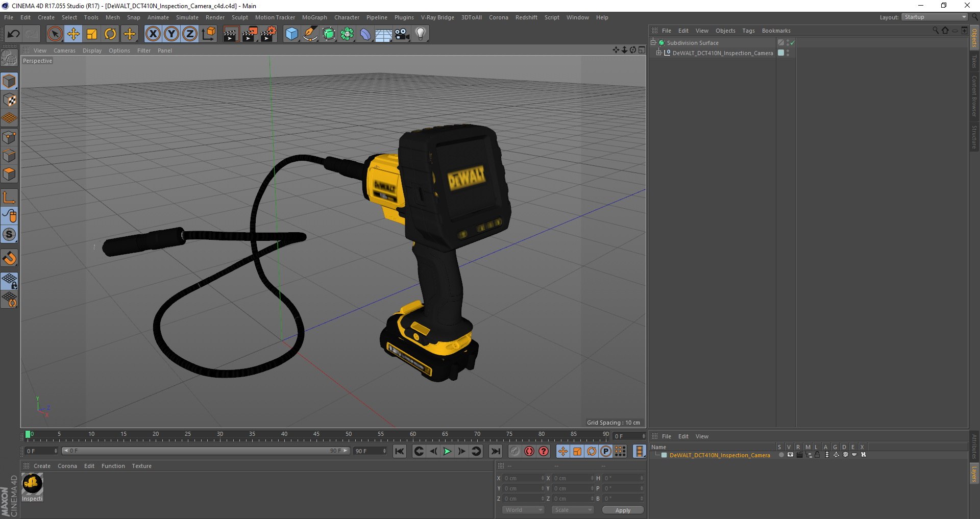This screenshot has width=980, height=519.
Task: Toggle layer visibility for DeWALT layer
Action: (791, 455)
